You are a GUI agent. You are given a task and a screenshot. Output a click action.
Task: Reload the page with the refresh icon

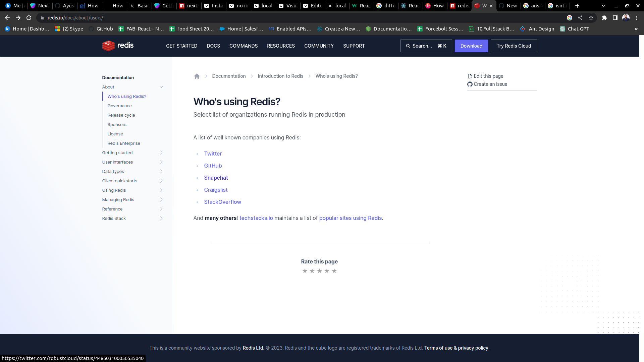[x=29, y=18]
